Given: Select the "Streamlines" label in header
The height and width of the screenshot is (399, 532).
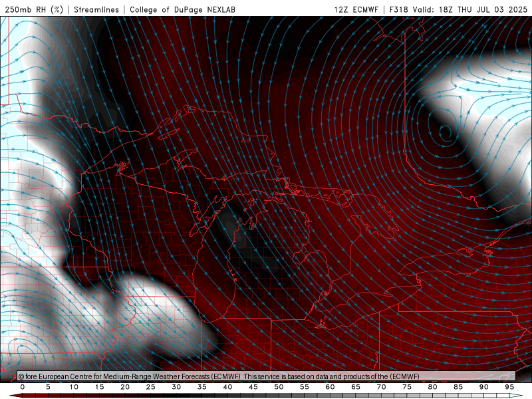Looking at the screenshot, I should coord(96,9).
